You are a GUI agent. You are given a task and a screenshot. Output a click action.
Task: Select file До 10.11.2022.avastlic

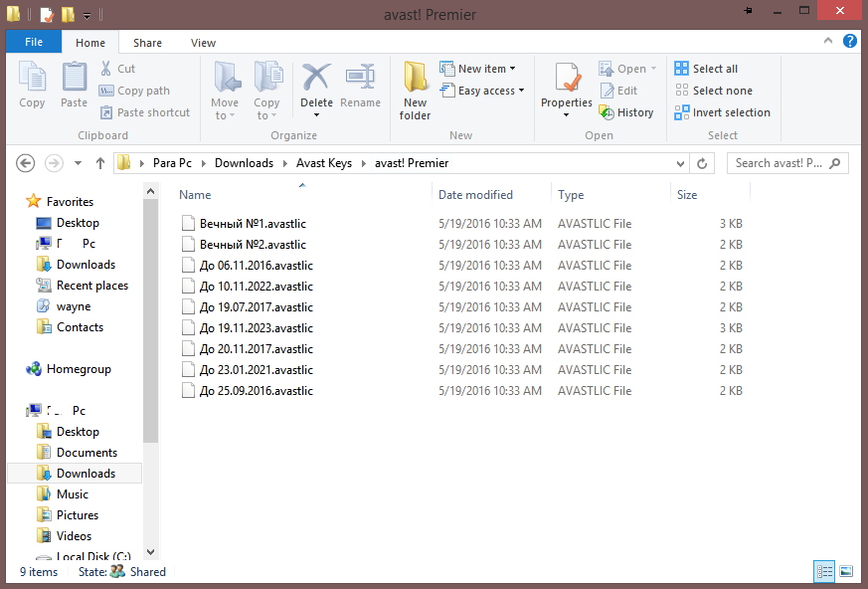pos(256,287)
